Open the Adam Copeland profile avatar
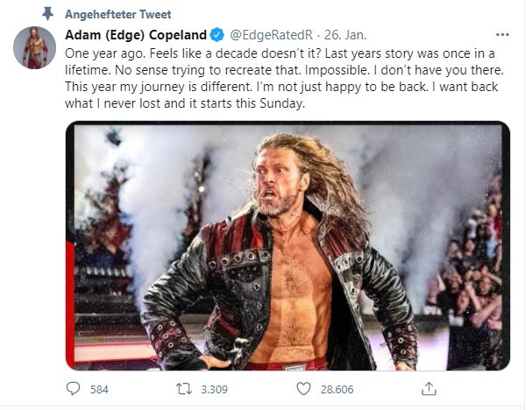Image resolution: width=532 pixels, height=410 pixels. [x=35, y=49]
